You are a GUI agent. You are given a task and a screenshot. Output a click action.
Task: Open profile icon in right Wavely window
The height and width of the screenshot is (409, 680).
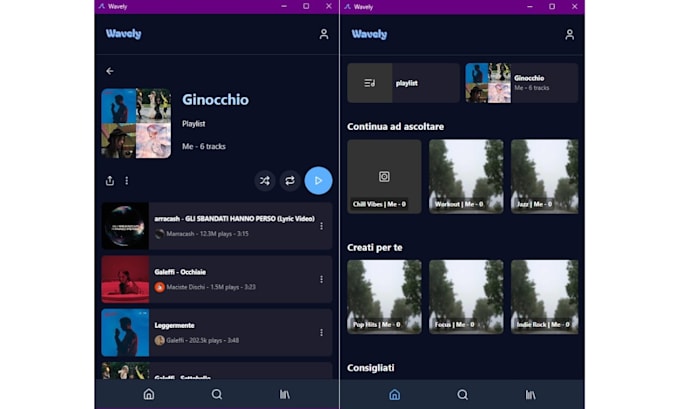[569, 35]
